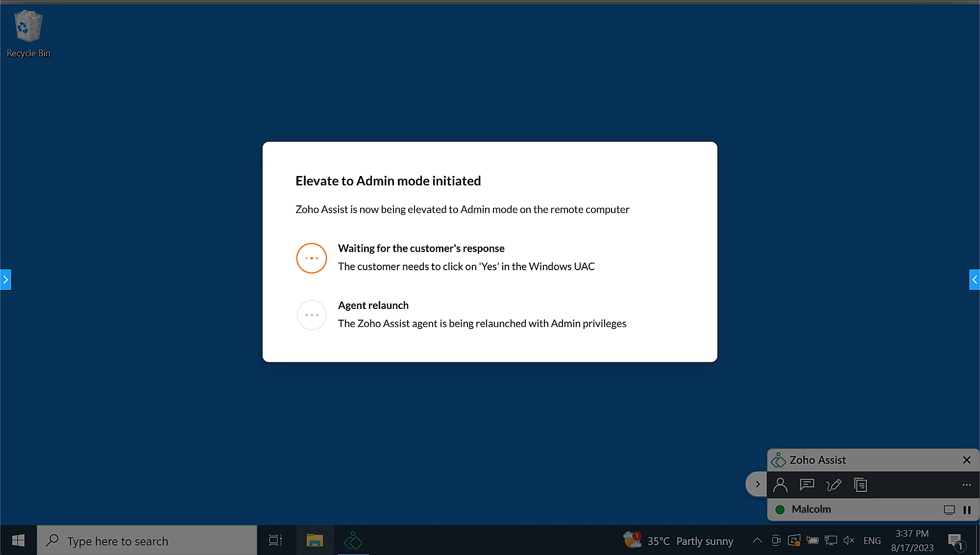
Task: Open the notification center
Action: pos(955,541)
